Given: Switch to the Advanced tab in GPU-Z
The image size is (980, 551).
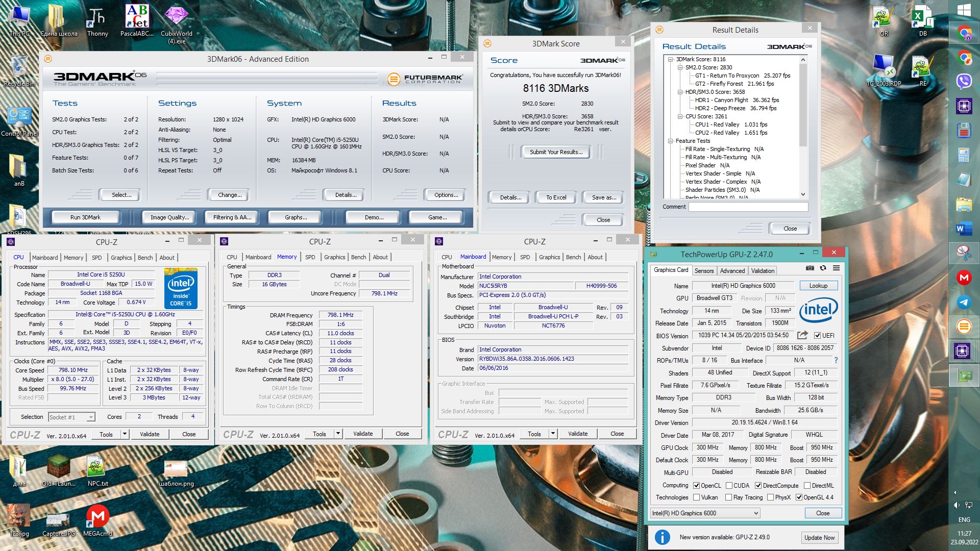Looking at the screenshot, I should [x=732, y=271].
